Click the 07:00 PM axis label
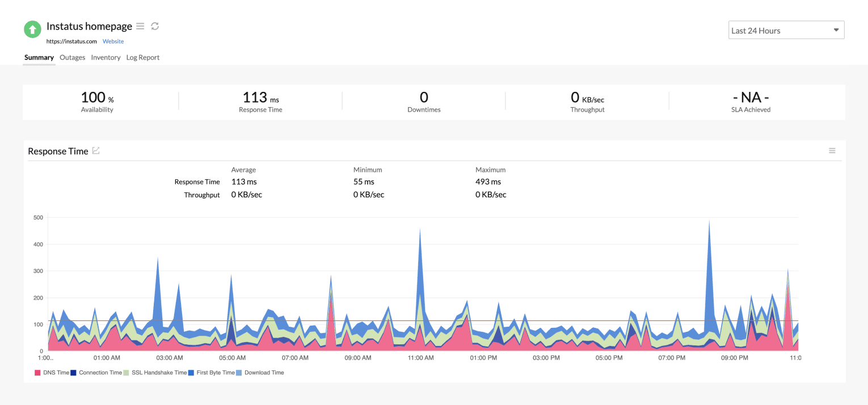This screenshot has width=868, height=405. [672, 358]
